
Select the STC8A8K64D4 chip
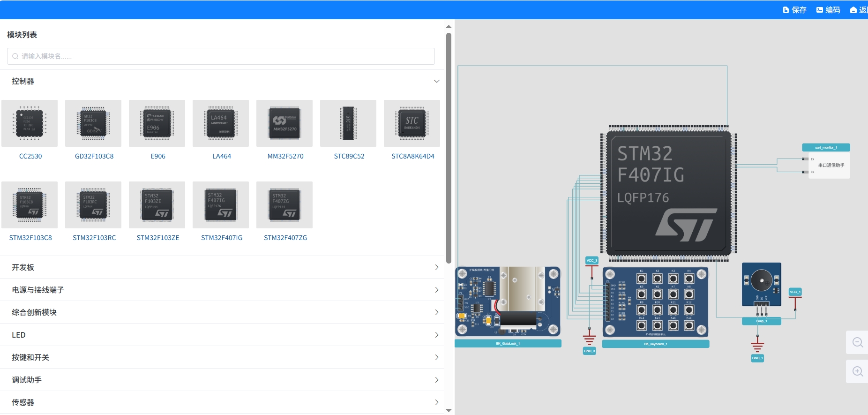click(x=412, y=123)
